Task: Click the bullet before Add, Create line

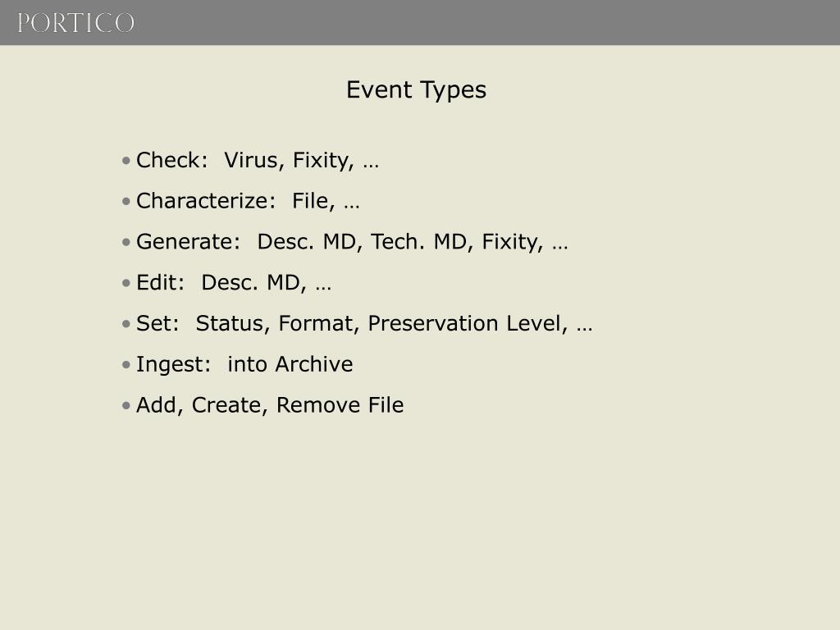Action: click(x=126, y=405)
